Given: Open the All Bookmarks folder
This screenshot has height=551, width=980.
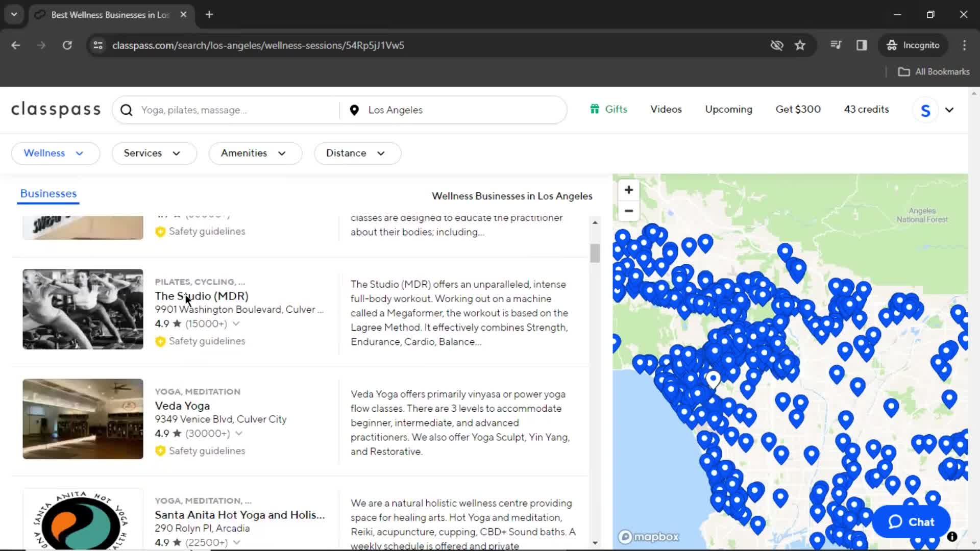Looking at the screenshot, I should click(934, 72).
